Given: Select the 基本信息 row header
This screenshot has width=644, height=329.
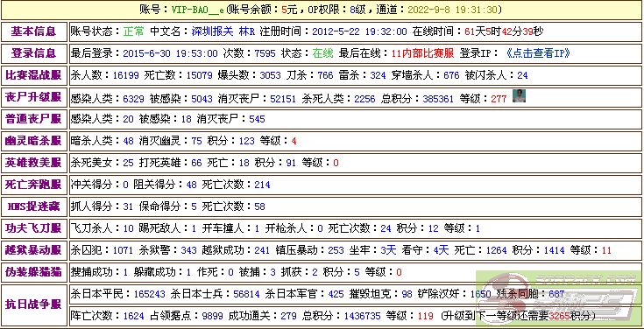Looking at the screenshot, I should [x=33, y=31].
